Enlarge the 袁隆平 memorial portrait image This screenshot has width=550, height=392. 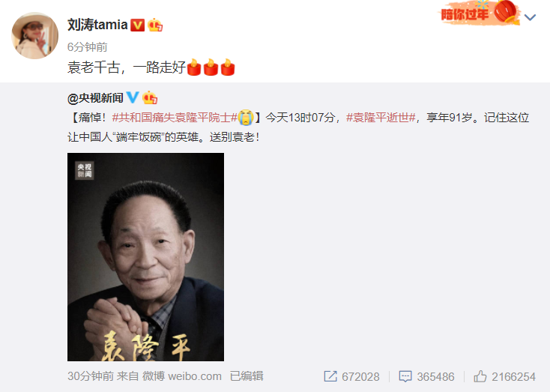click(145, 257)
